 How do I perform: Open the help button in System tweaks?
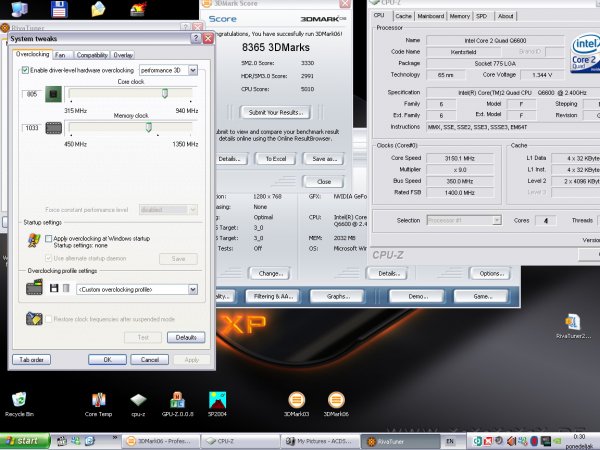196,38
